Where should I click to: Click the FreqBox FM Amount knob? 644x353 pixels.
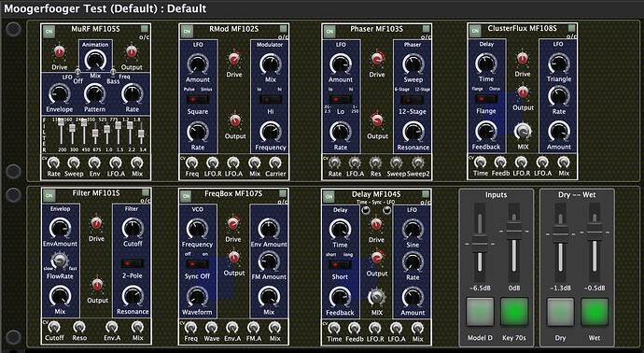pos(269,261)
